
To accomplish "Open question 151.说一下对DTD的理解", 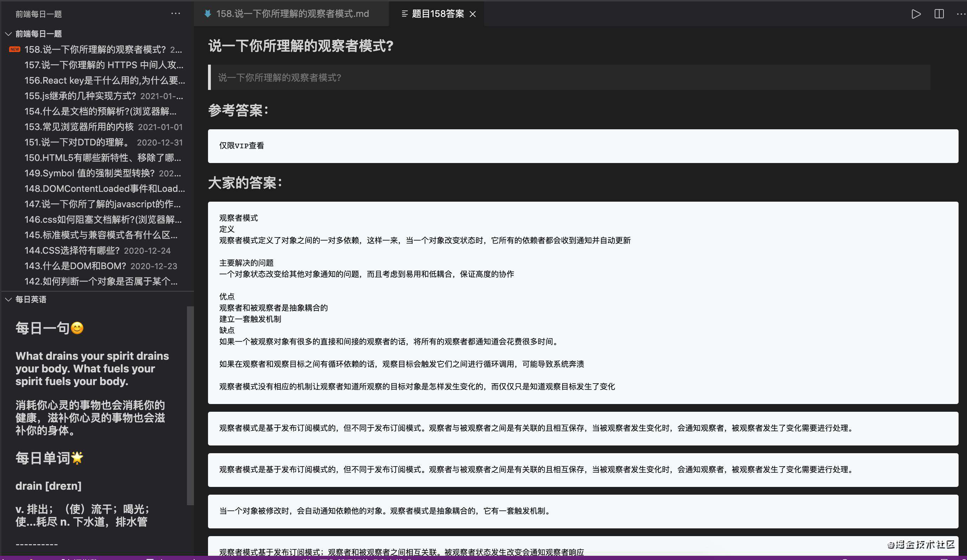I will [97, 142].
